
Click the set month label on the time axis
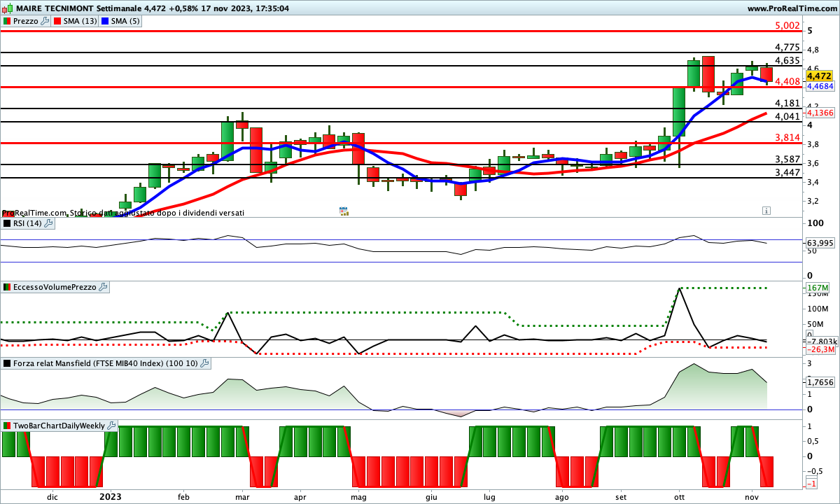point(620,496)
